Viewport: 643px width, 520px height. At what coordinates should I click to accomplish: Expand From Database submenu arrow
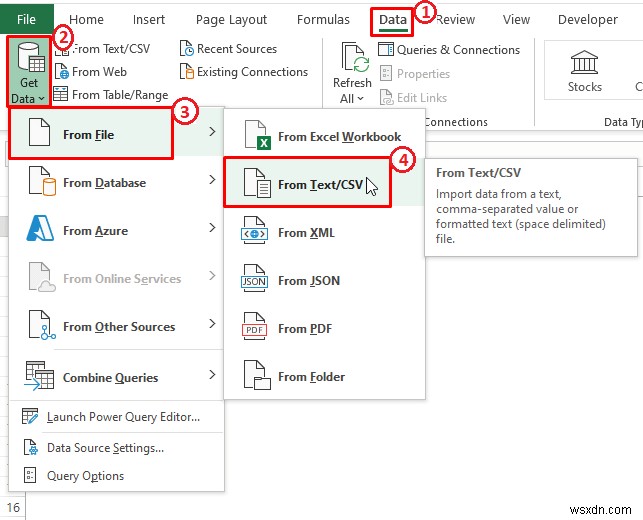212,180
